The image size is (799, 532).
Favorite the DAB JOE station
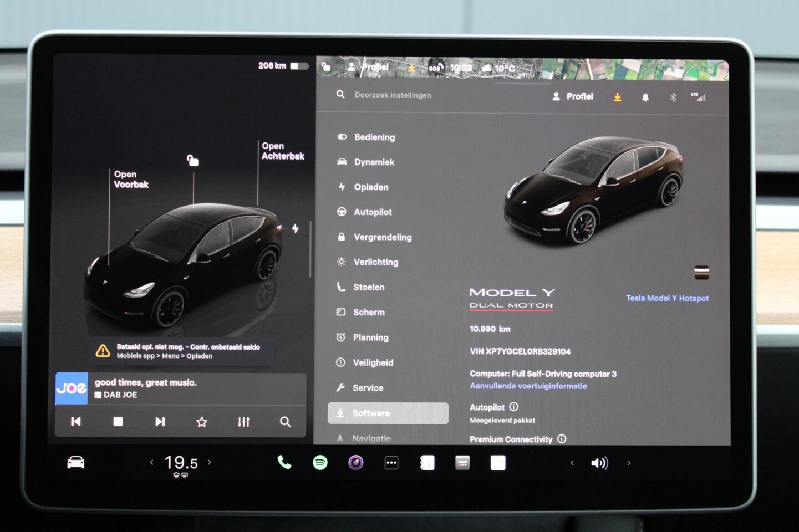point(202,422)
